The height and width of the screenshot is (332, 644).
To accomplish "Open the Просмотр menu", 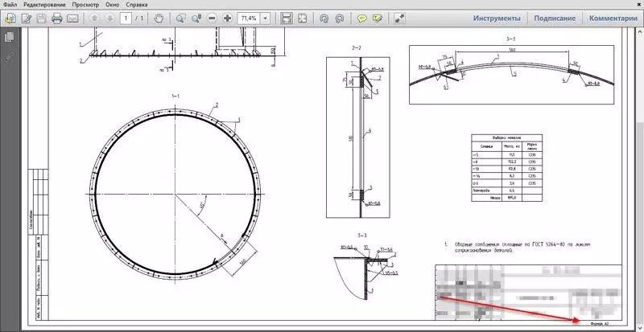I will tap(85, 4).
